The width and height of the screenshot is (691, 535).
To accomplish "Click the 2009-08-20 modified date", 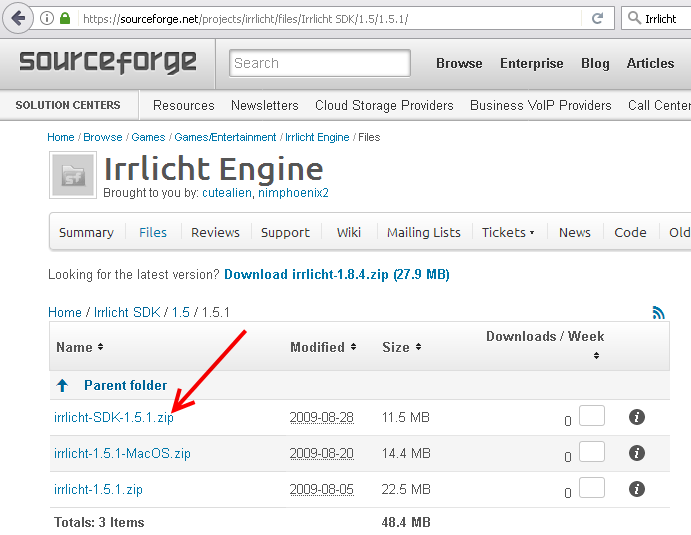I will tap(322, 453).
